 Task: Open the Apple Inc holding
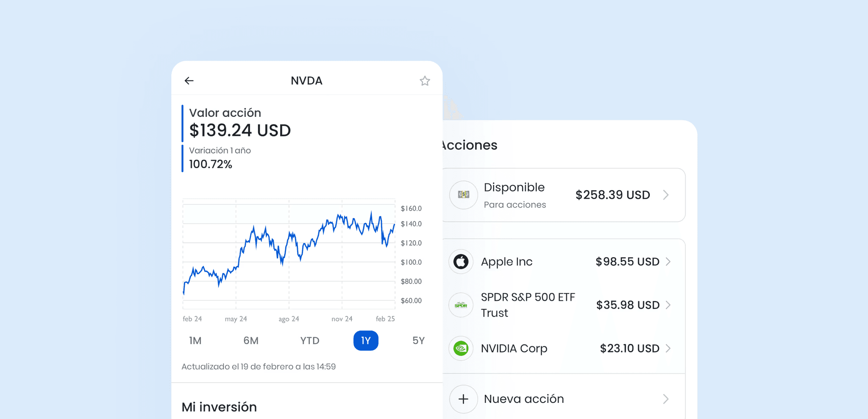tap(564, 262)
